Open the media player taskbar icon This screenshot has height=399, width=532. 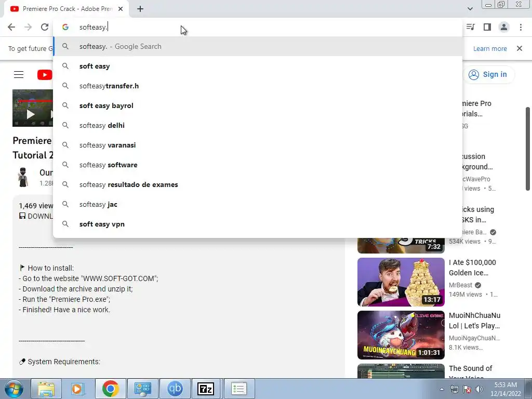[78, 389]
